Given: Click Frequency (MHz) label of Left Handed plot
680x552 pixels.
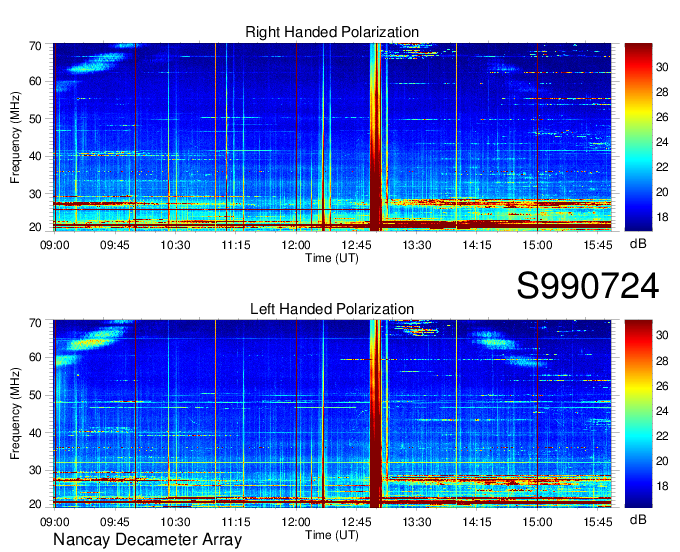Looking at the screenshot, I should (x=15, y=414).
